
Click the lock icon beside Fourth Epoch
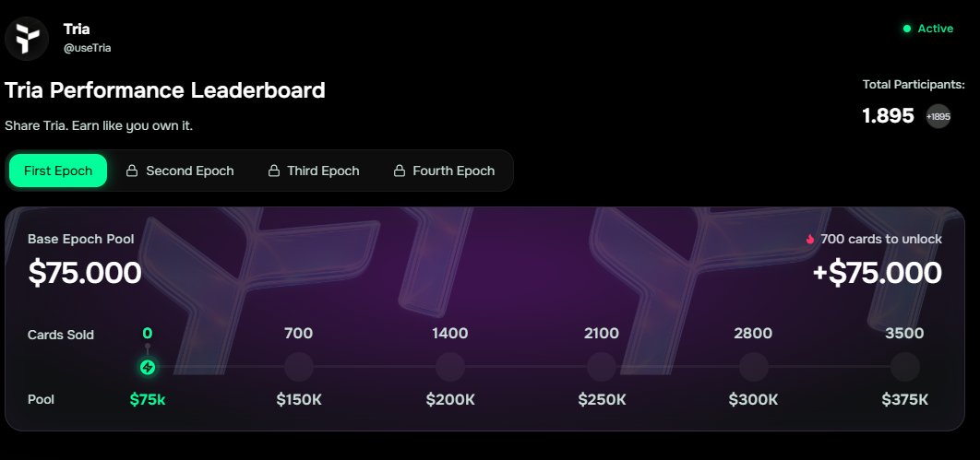(400, 171)
